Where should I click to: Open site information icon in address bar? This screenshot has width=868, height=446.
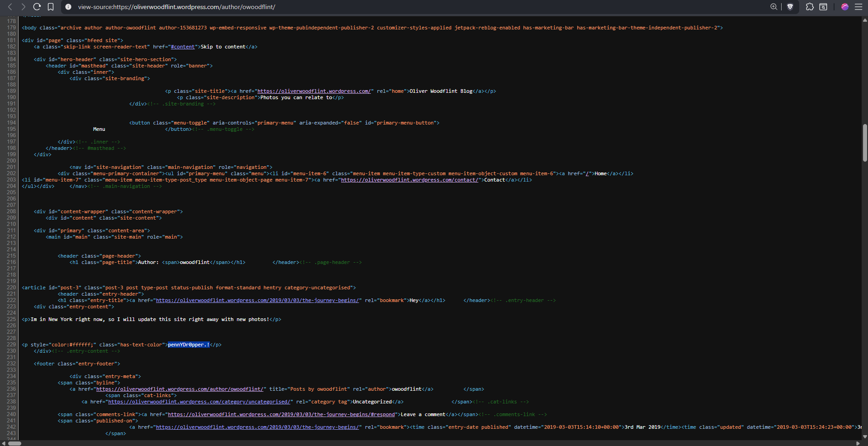point(68,7)
